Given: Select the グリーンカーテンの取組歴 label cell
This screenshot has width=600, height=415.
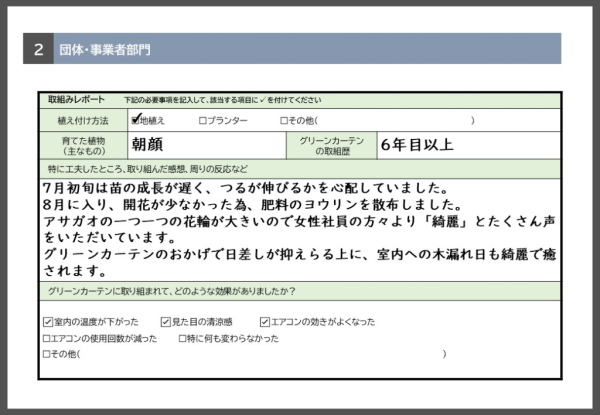Looking at the screenshot, I should [x=332, y=145].
